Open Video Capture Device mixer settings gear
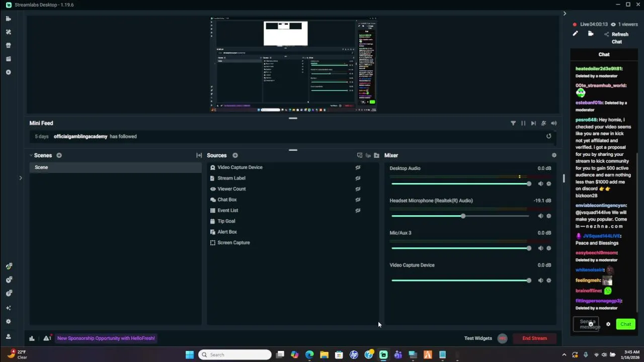This screenshot has height=362, width=644. [548, 281]
